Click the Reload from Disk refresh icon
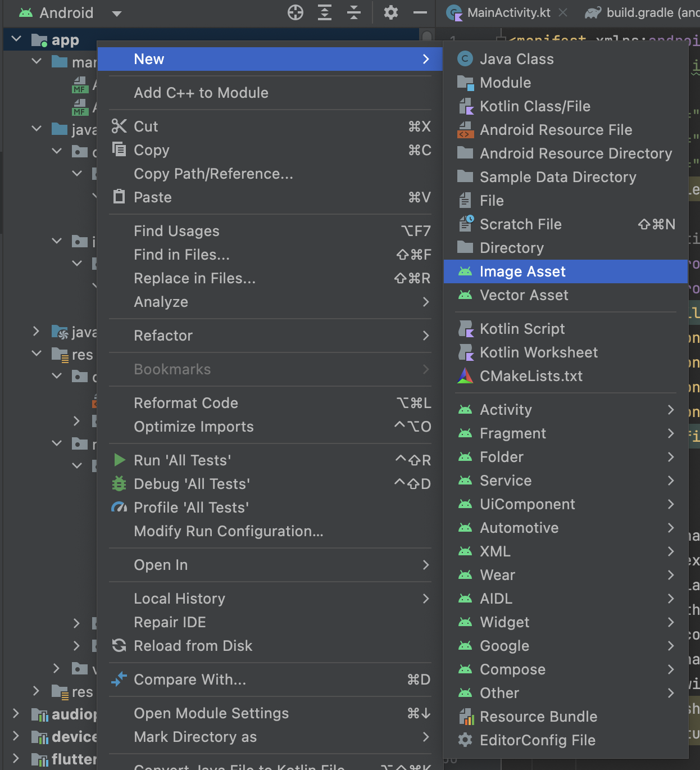The height and width of the screenshot is (770, 700). point(119,645)
